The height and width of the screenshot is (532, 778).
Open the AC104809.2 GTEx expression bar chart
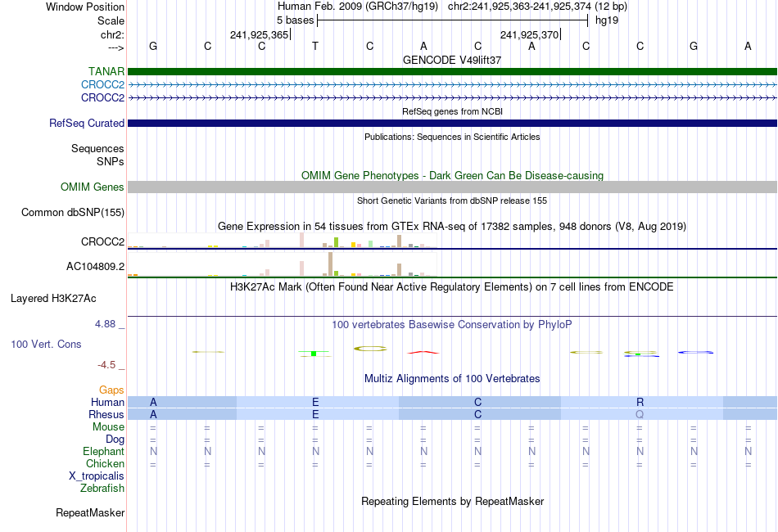click(x=283, y=264)
